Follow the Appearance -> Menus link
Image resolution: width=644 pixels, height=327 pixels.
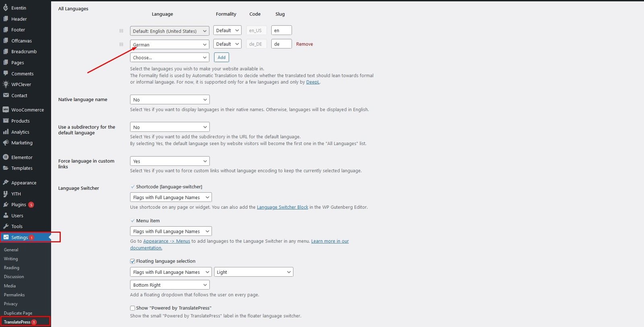pyautogui.click(x=167, y=241)
